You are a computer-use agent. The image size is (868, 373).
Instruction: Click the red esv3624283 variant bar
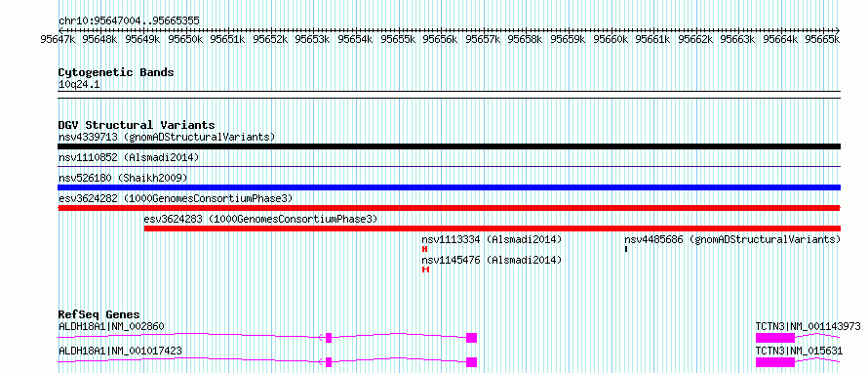point(493,228)
